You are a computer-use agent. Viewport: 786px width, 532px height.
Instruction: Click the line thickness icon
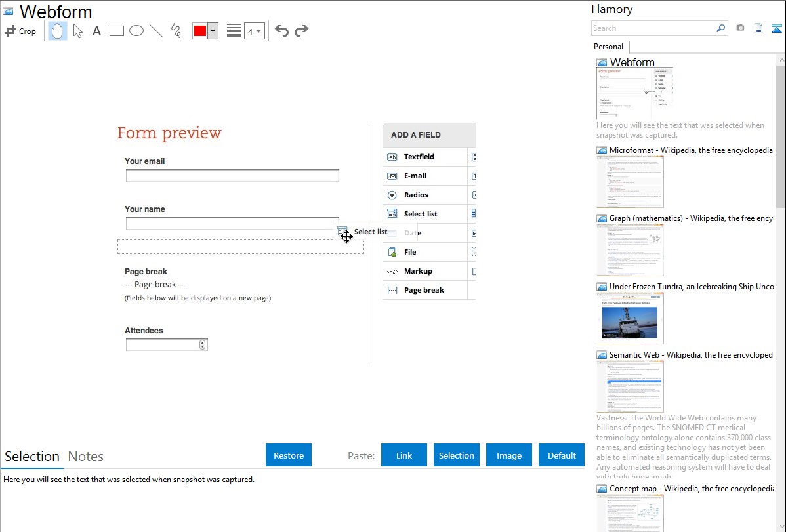pos(234,31)
